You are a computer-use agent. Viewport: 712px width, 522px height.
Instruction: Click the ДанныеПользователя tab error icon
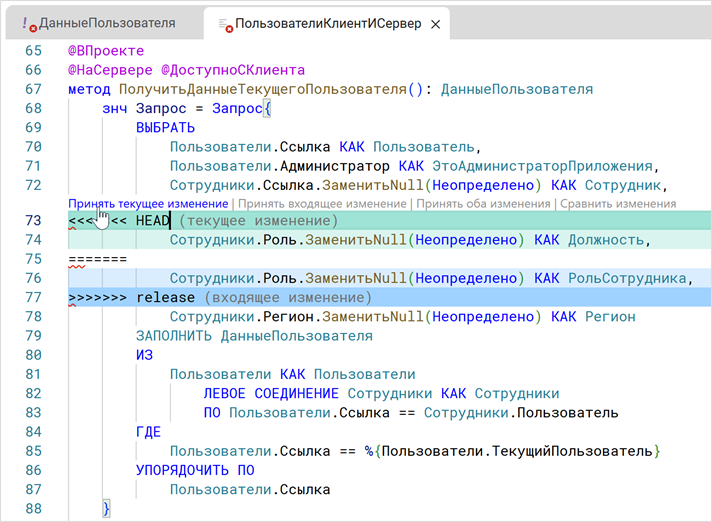coord(29,24)
